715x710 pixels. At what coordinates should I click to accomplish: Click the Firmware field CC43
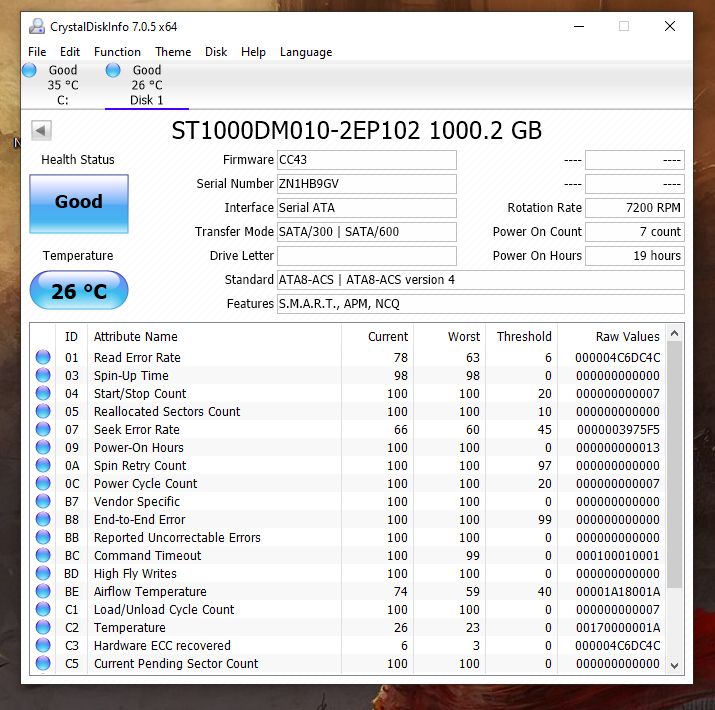click(x=367, y=160)
